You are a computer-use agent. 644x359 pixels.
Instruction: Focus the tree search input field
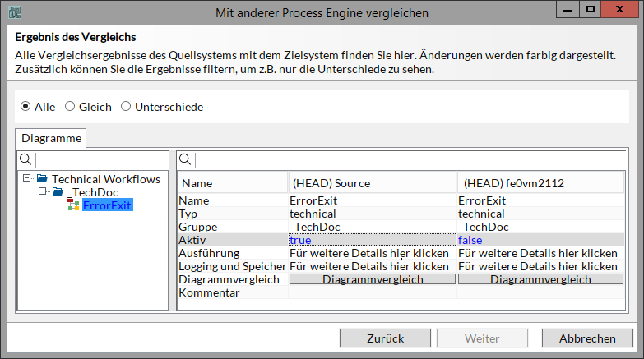[x=102, y=159]
